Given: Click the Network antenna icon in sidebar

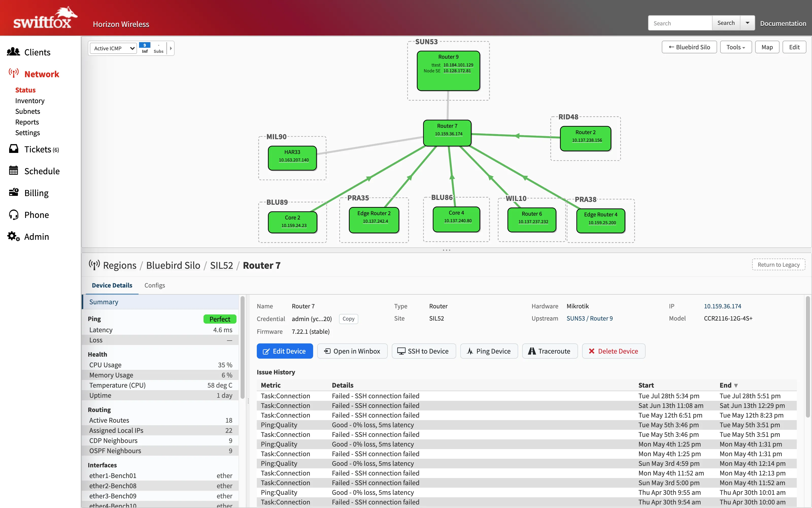Looking at the screenshot, I should click(x=13, y=73).
